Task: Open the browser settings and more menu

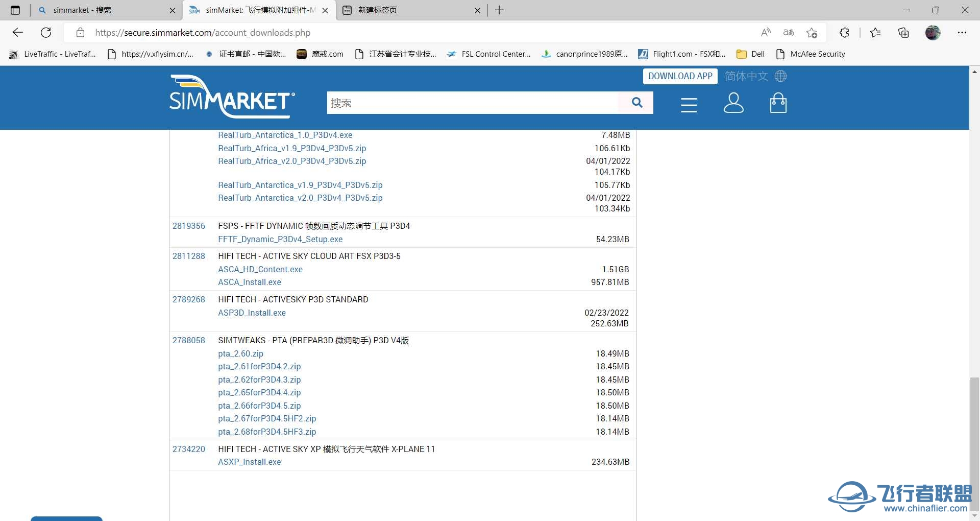Action: (x=962, y=33)
